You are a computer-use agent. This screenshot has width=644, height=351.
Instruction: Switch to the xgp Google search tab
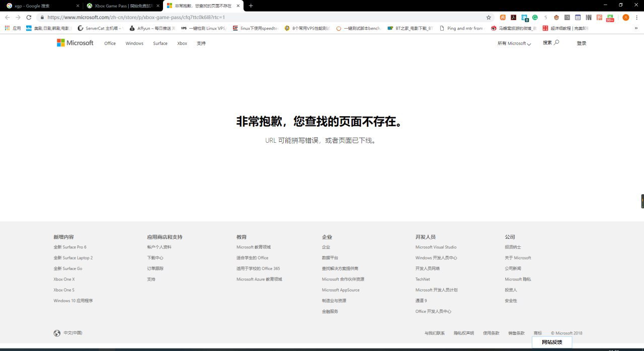pyautogui.click(x=40, y=6)
